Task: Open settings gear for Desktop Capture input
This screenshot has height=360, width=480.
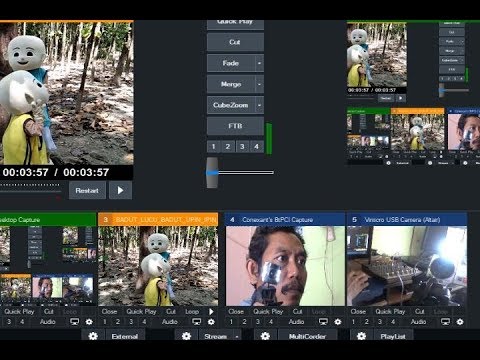Action: pyautogui.click(x=89, y=322)
